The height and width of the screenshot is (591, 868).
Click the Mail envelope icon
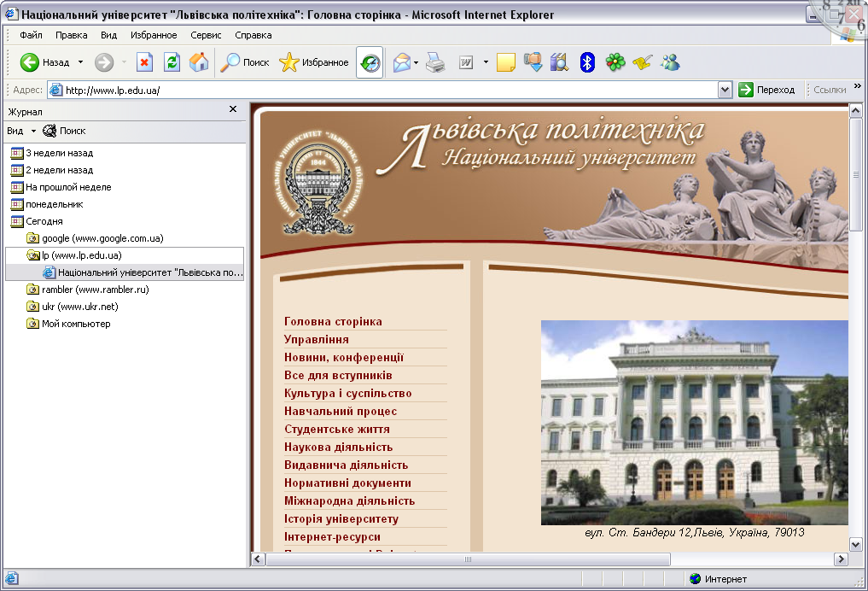point(402,62)
